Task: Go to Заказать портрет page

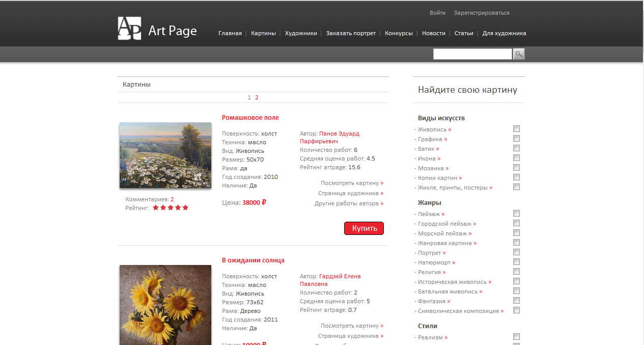Action: pyautogui.click(x=351, y=33)
